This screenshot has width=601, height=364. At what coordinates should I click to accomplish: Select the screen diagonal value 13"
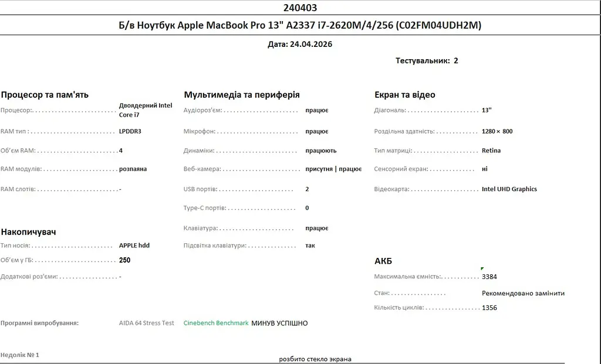click(487, 110)
